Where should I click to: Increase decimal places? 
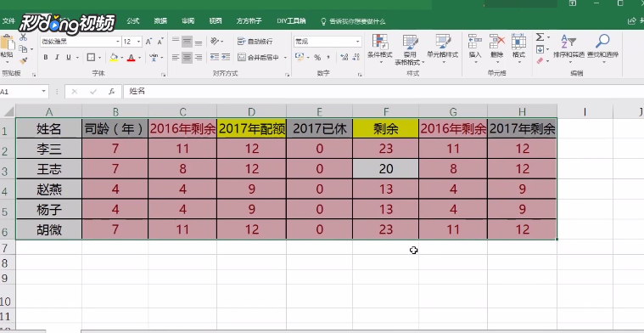click(344, 58)
